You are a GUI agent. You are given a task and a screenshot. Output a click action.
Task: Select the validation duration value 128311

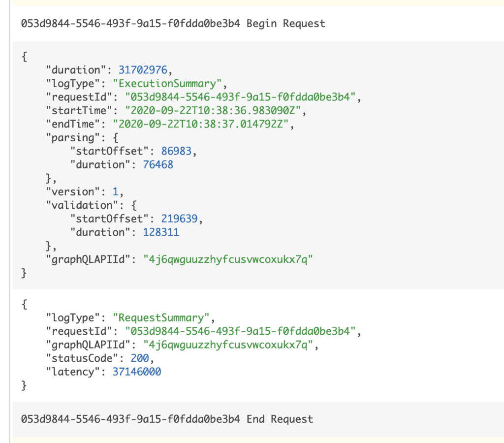[161, 232]
